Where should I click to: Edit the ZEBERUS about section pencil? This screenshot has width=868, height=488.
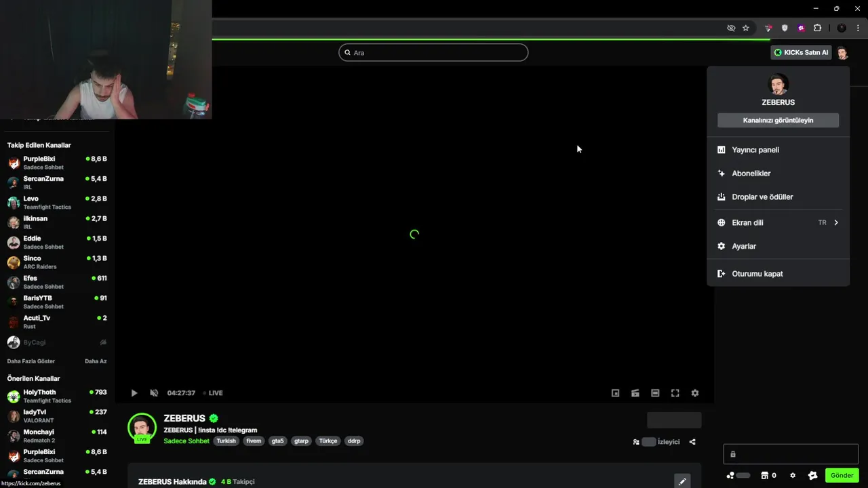682,481
